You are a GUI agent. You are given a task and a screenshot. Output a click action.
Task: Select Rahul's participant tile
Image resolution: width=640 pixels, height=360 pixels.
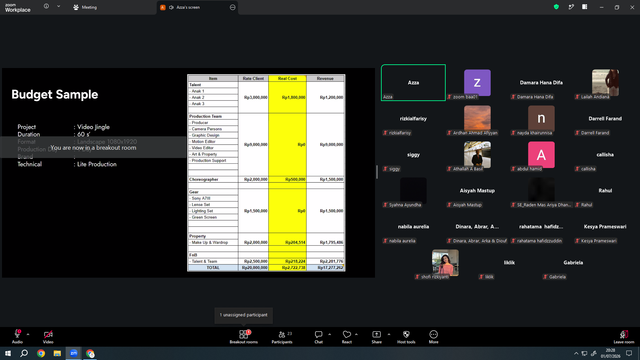pyautogui.click(x=605, y=191)
